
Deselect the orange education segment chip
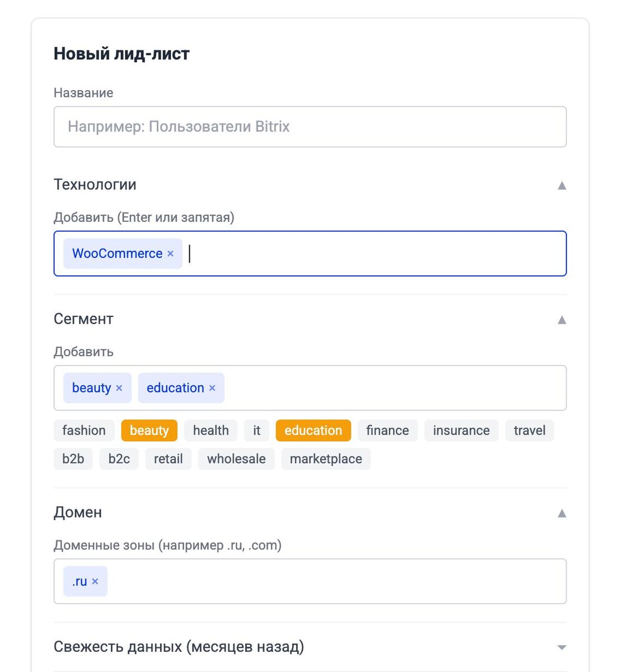pyautogui.click(x=313, y=431)
